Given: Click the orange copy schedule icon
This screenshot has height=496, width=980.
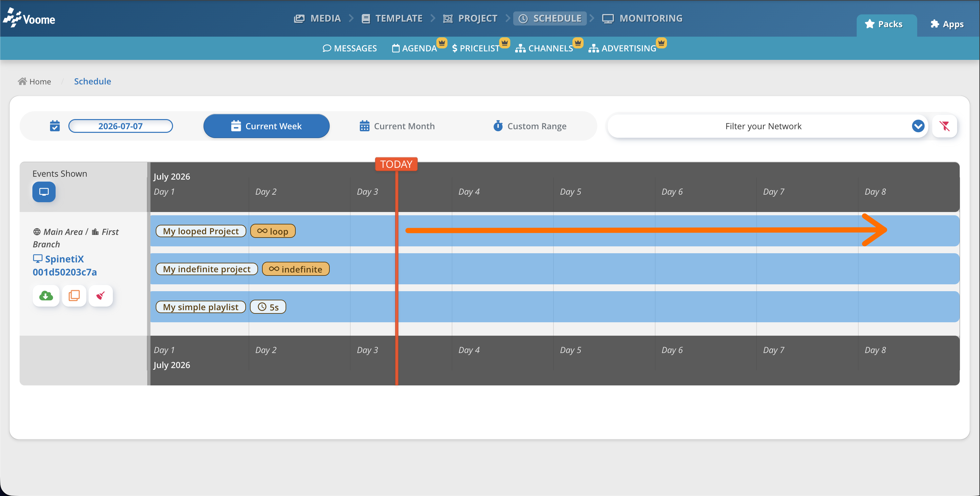Looking at the screenshot, I should point(74,296).
